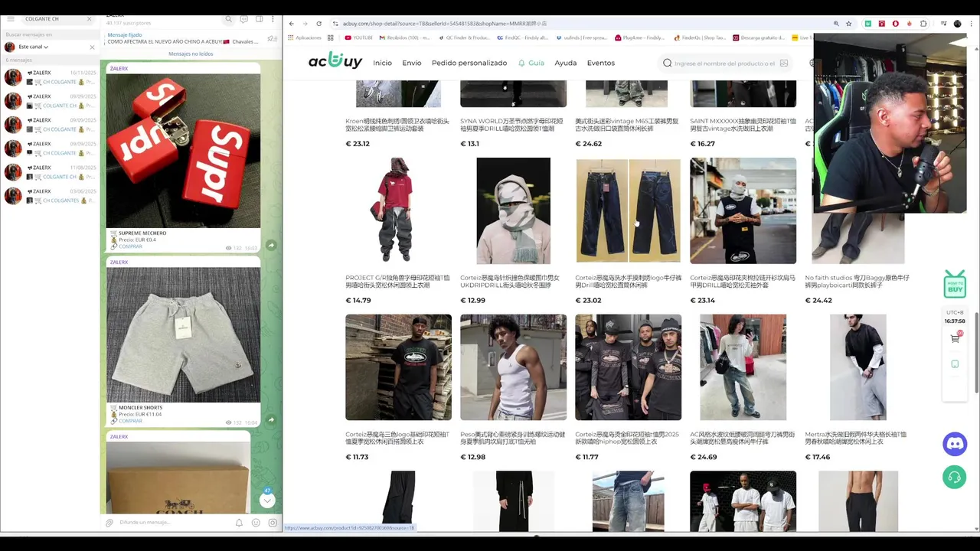Viewport: 980px width, 551px height.
Task: Open the pinned messages list icon
Action: pos(272,38)
